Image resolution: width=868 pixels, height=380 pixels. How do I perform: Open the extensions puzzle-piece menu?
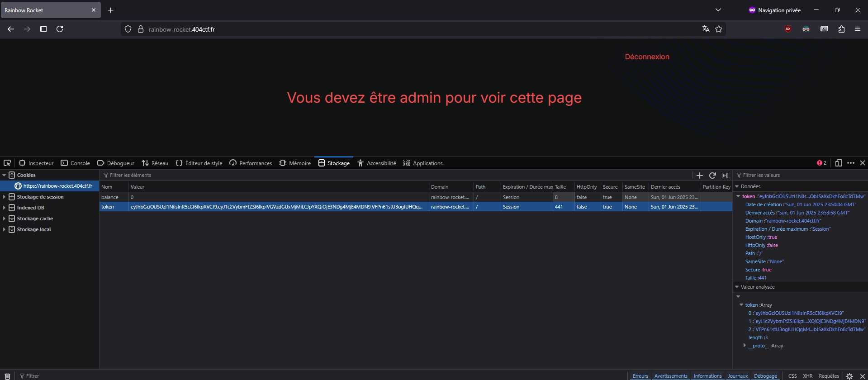coord(841,29)
